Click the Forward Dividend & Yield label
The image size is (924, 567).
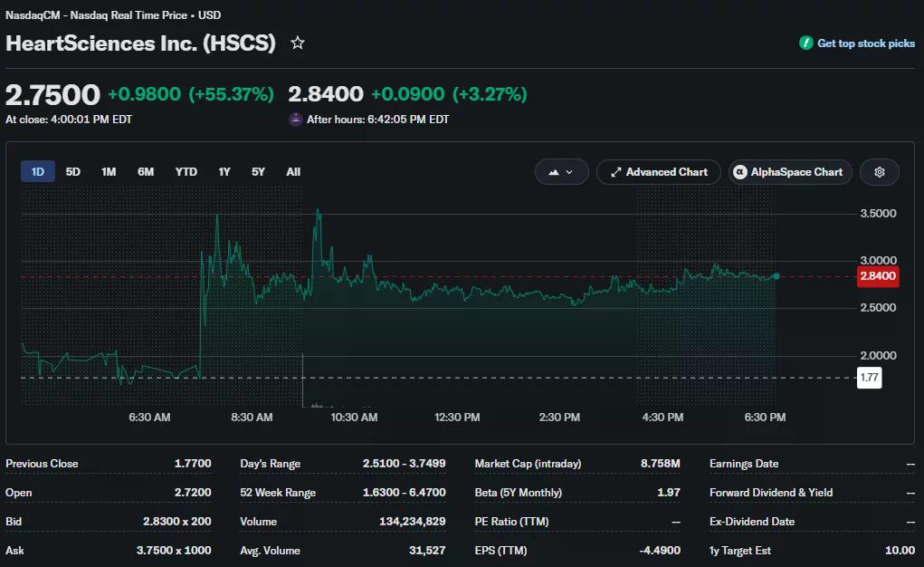click(771, 493)
